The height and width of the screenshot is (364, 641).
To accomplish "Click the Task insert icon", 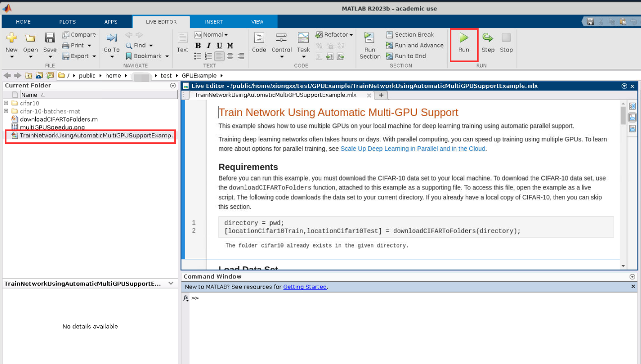I will click(303, 38).
